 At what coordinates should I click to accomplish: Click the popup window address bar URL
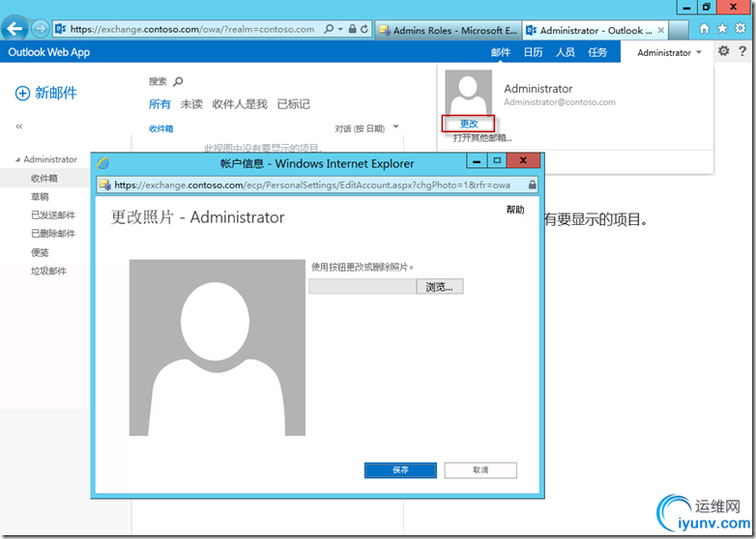(312, 184)
